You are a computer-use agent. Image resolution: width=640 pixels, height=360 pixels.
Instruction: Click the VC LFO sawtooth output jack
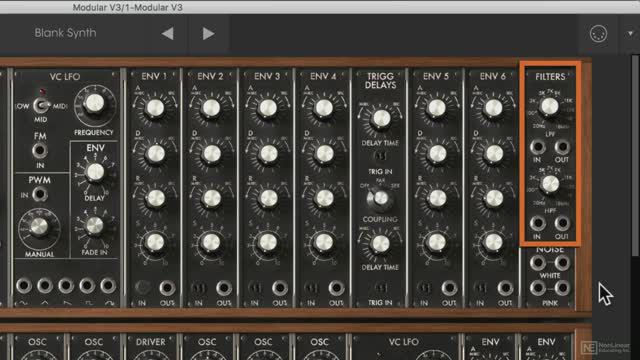click(x=66, y=285)
